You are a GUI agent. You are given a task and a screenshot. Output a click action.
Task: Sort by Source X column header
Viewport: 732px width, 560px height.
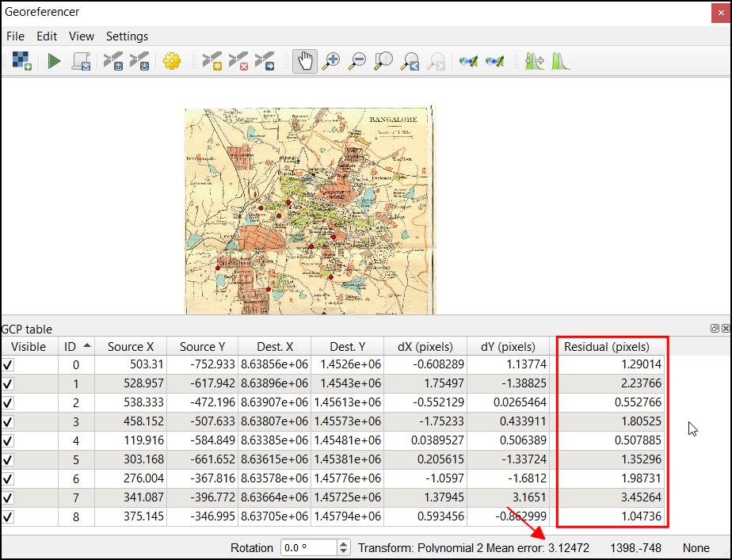[131, 347]
